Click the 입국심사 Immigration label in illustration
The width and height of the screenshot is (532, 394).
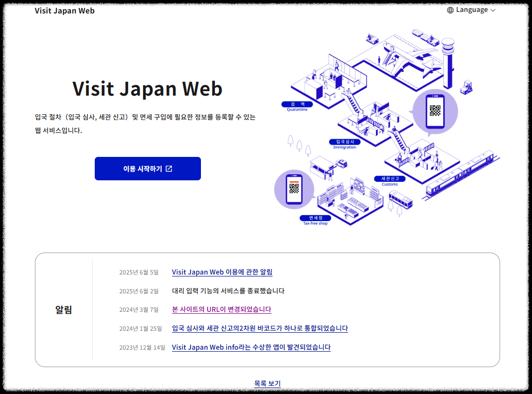[x=345, y=144]
